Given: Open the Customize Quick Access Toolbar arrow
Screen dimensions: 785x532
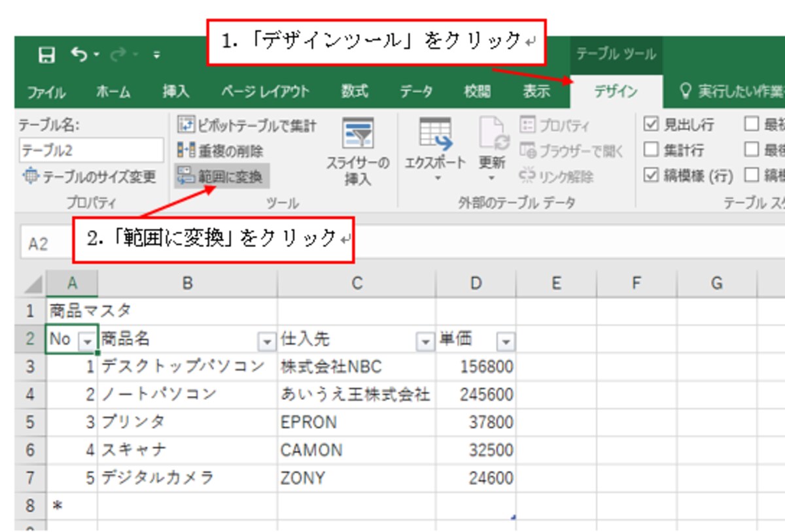Looking at the screenshot, I should 156,56.
